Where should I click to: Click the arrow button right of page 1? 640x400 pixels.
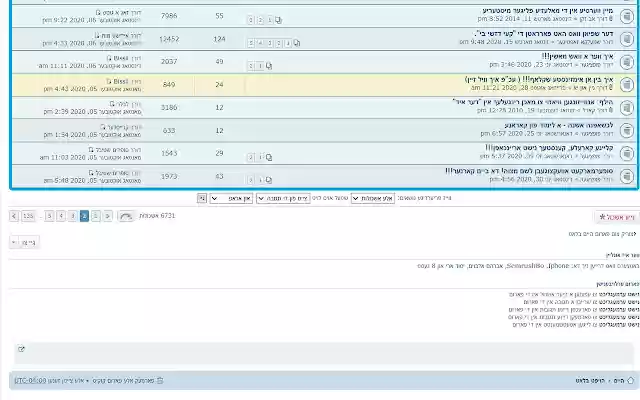click(108, 216)
